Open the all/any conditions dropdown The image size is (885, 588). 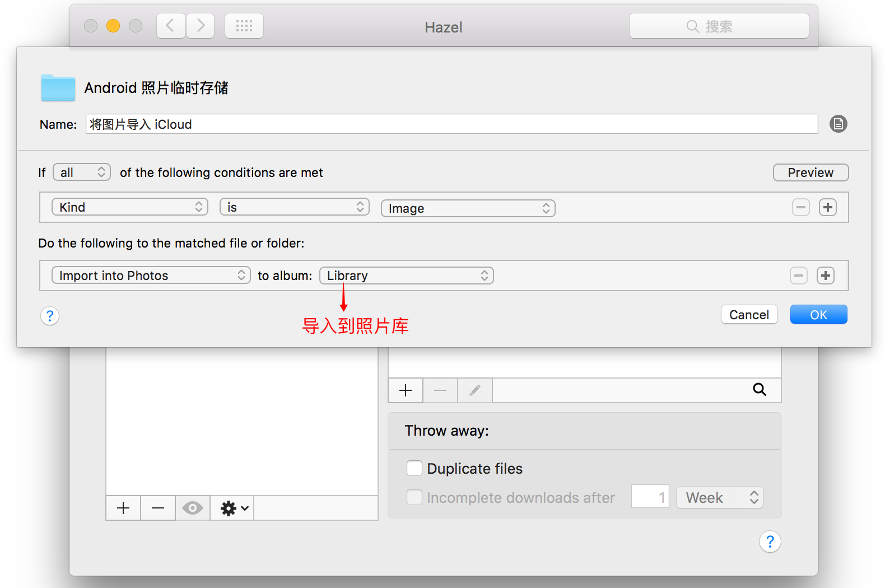pos(82,172)
